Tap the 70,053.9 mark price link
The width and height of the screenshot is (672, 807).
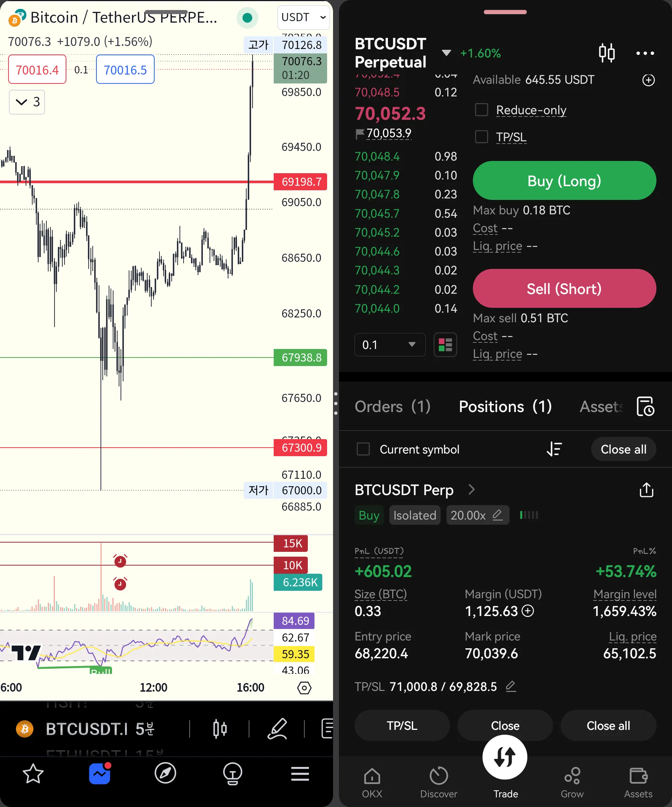[x=389, y=133]
